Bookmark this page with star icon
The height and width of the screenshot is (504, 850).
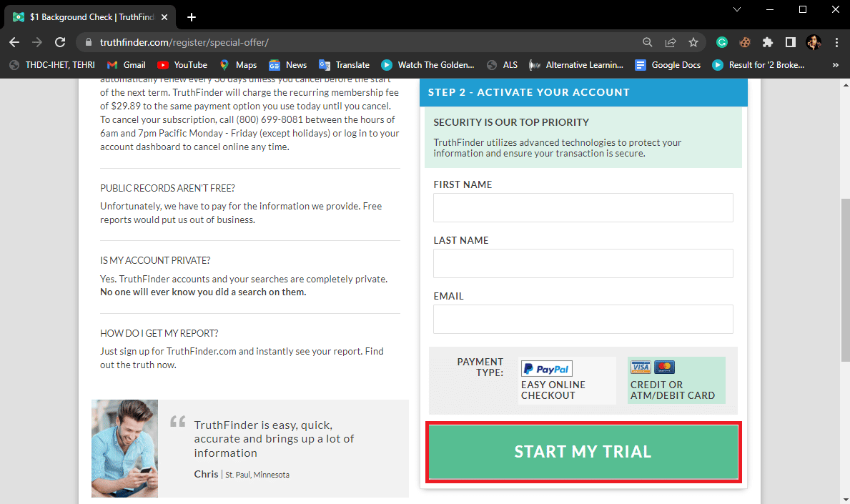click(x=693, y=42)
